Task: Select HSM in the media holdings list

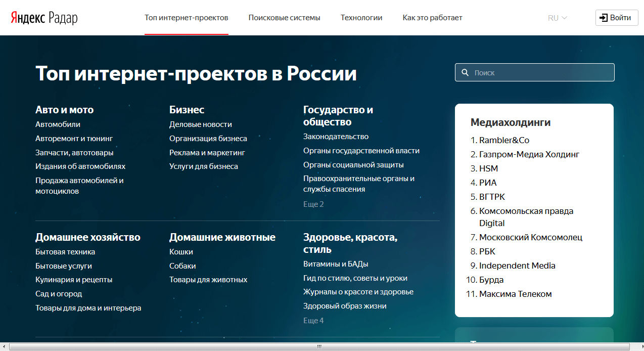Action: pyautogui.click(x=488, y=168)
